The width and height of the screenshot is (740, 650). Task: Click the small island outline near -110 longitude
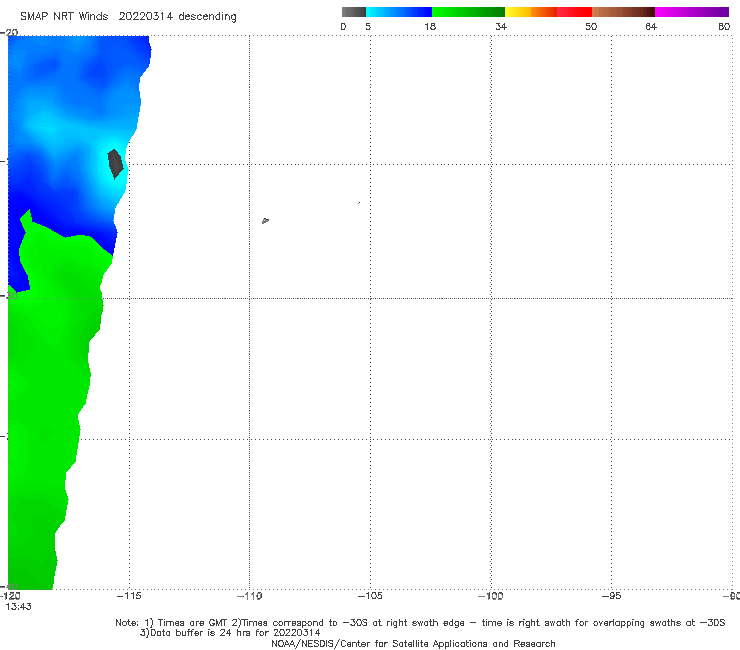[x=265, y=220]
